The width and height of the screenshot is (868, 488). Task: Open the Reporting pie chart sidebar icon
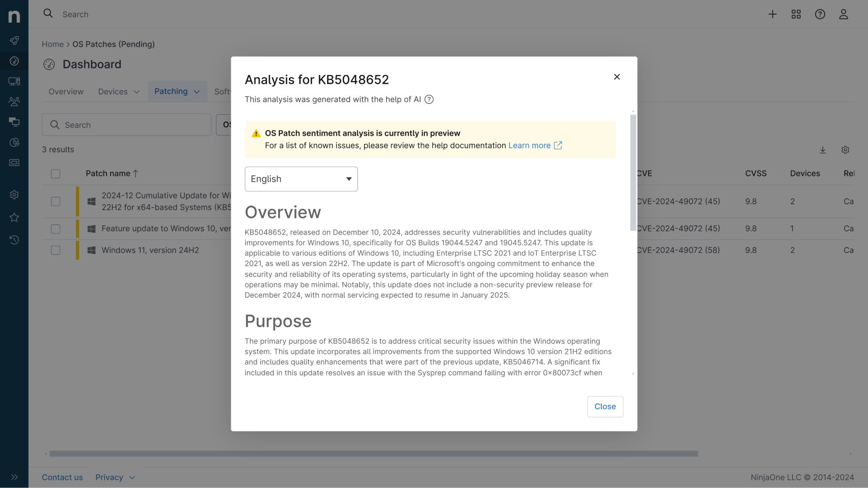[x=14, y=142]
